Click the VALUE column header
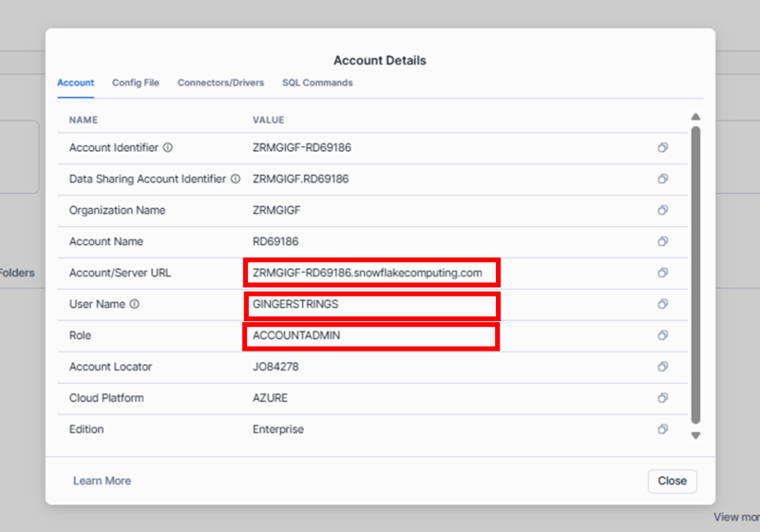Screen dimensions: 760x532 [269, 120]
